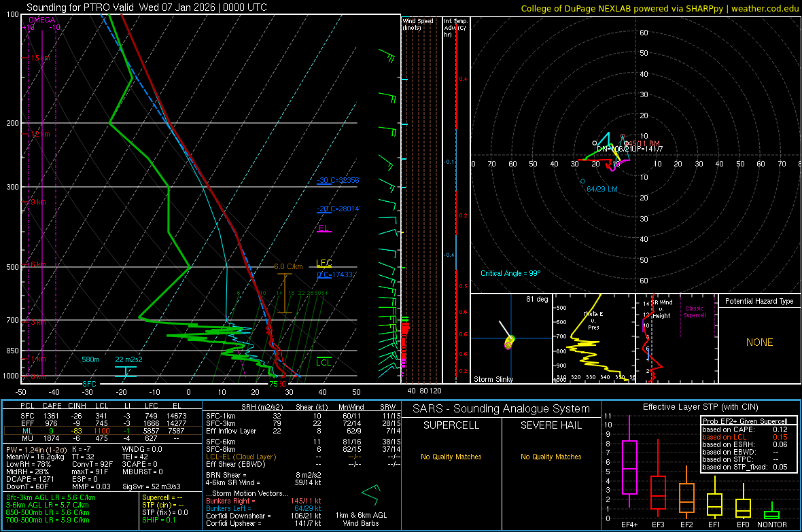Select the 0 C=17433' level label
Image resolution: width=802 pixels, height=532 pixels.
click(335, 274)
